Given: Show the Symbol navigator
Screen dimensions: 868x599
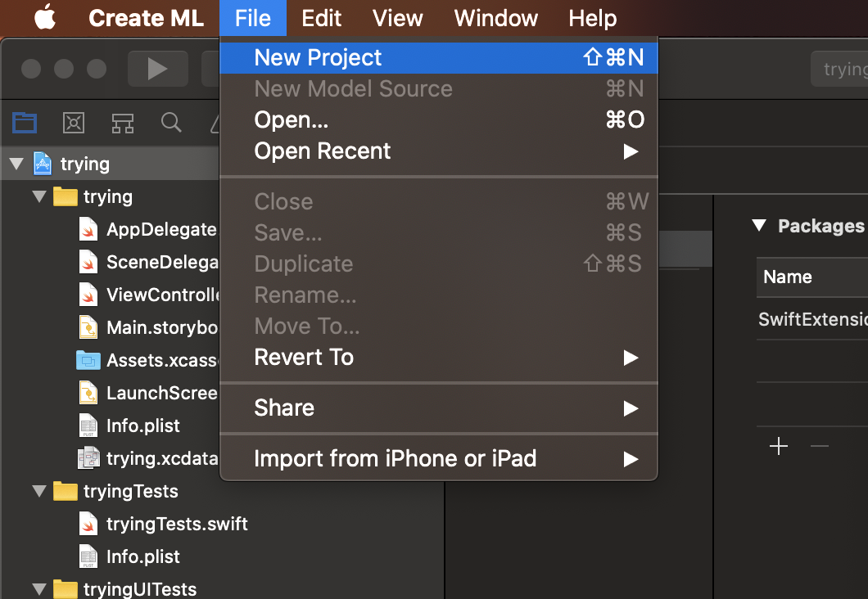Looking at the screenshot, I should coord(122,123).
